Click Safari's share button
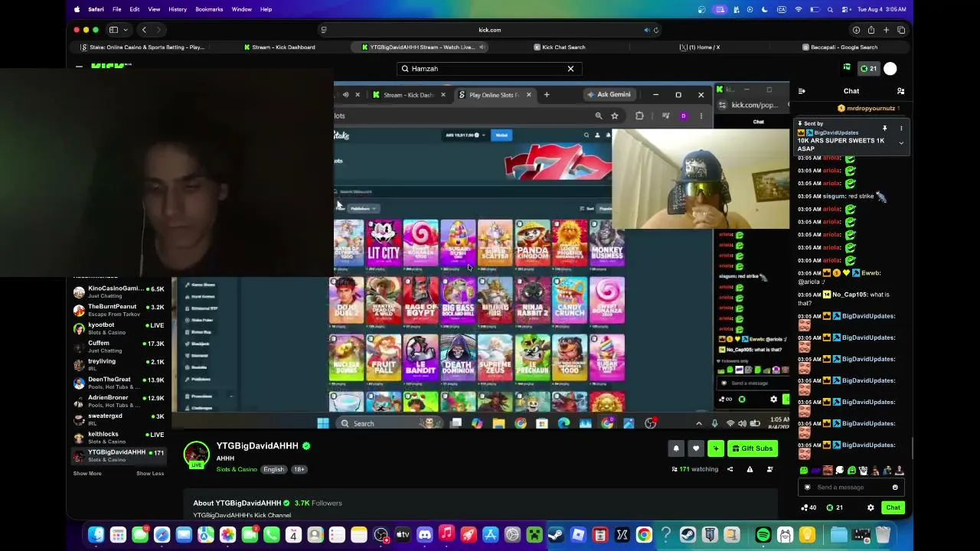980x551 pixels. 871,30
